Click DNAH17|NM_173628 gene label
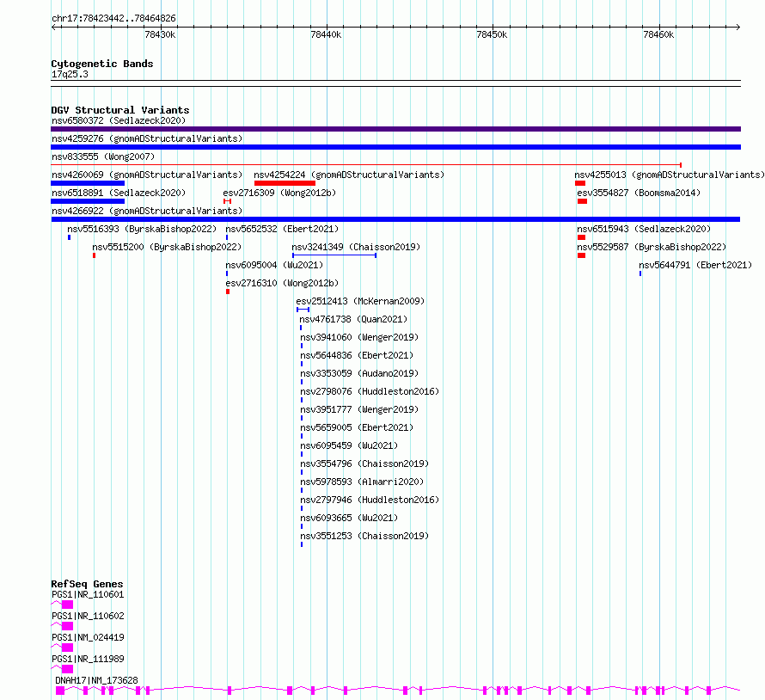 [96, 680]
